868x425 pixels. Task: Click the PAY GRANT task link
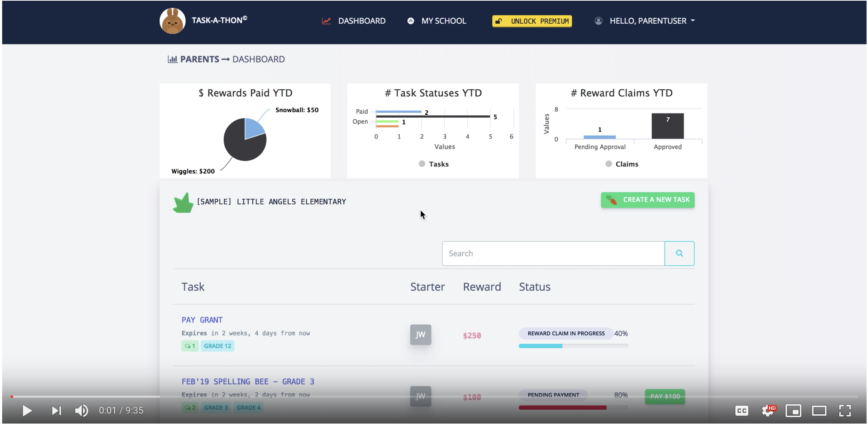click(x=202, y=319)
